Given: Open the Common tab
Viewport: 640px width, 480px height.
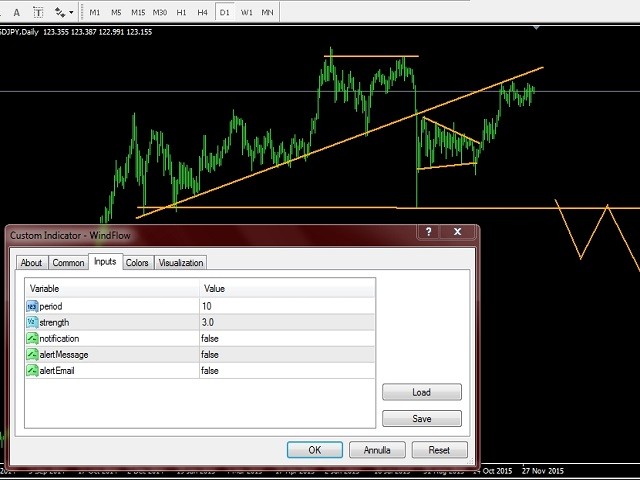Looking at the screenshot, I should point(68,263).
